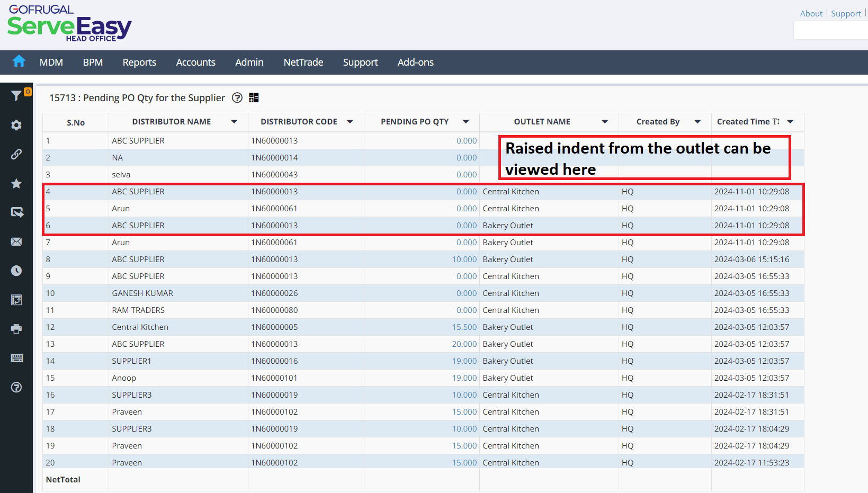Image resolution: width=868 pixels, height=493 pixels.
Task: Open the DISTRIBUTOR CODE column dropdown
Action: pyautogui.click(x=350, y=122)
